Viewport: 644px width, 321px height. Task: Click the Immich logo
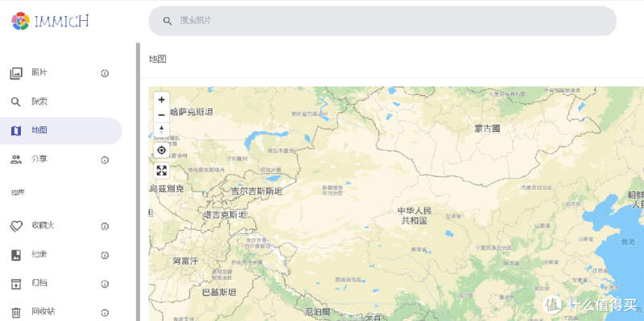[x=50, y=21]
